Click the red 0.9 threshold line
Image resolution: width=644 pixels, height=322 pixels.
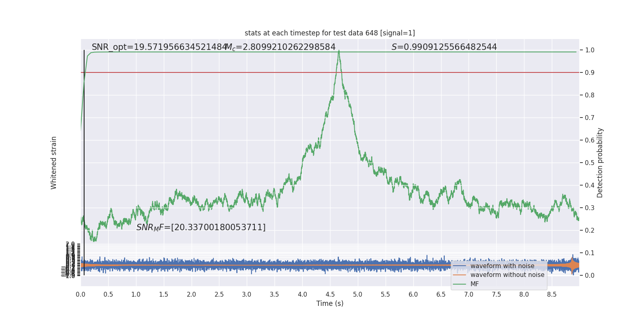[x=330, y=72]
